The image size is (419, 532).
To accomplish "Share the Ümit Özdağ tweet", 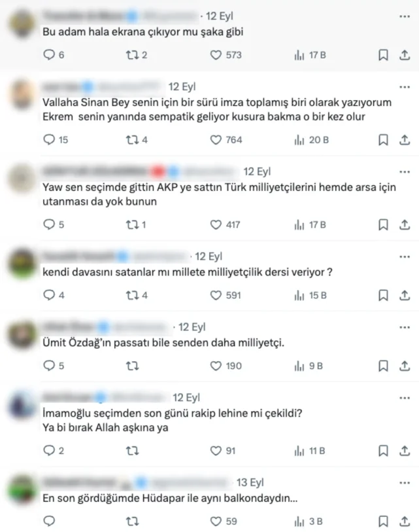I will click(405, 366).
